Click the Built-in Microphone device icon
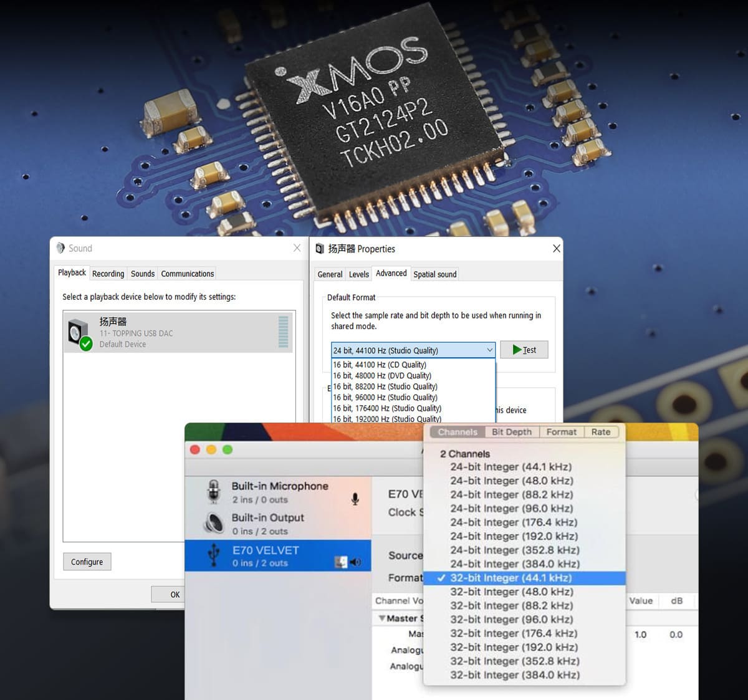The image size is (748, 700). 214,492
